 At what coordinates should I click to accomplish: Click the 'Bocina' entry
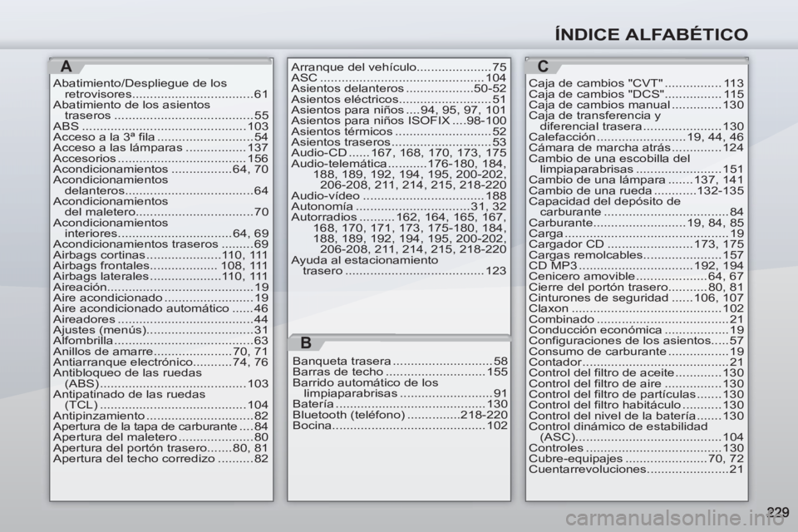click(x=400, y=426)
